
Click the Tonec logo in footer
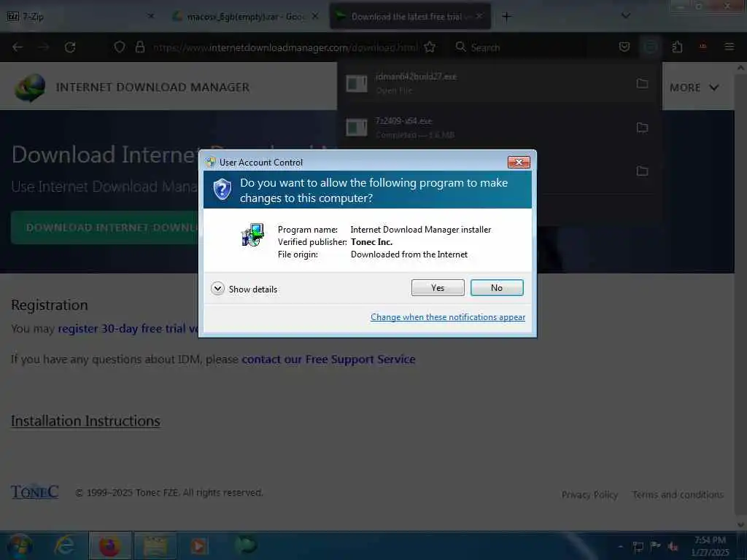[x=35, y=492]
